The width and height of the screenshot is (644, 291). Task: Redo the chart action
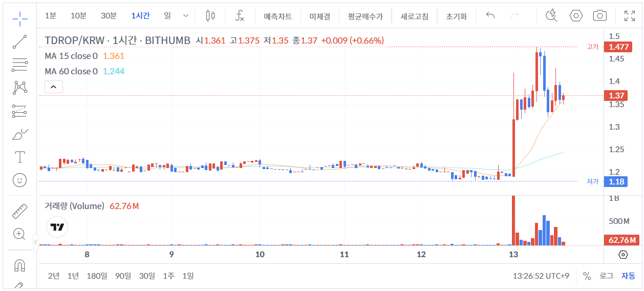pos(515,16)
